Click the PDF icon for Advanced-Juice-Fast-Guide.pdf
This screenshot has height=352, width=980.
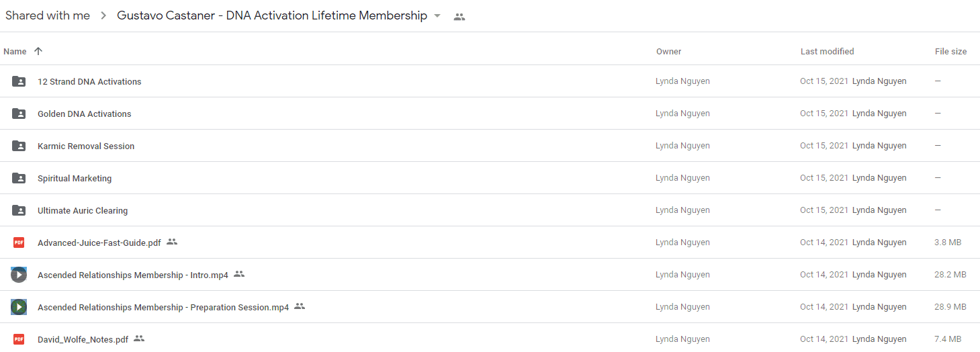coord(19,243)
